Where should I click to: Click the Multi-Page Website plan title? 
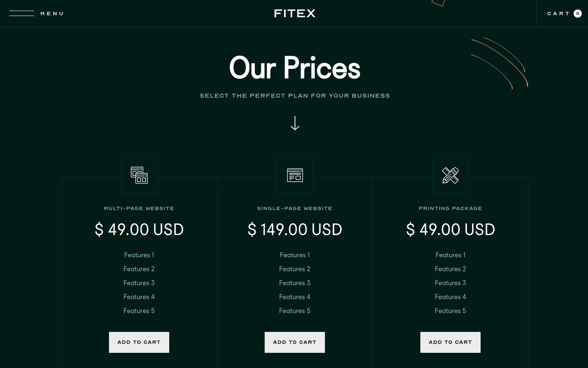[139, 209]
